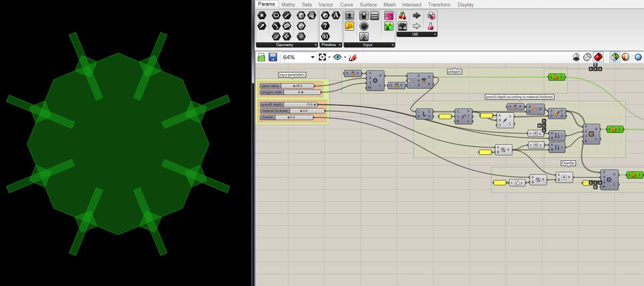Image resolution: width=644 pixels, height=286 pixels.
Task: Toggle preview selected objects only
Action: coord(615,57)
